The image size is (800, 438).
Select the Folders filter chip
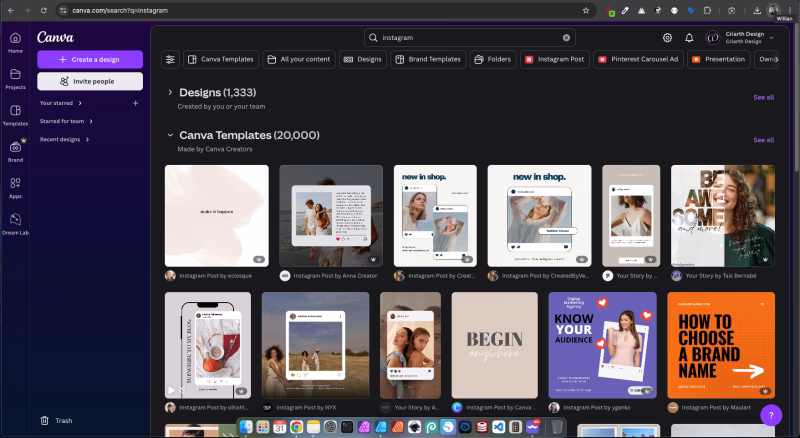(493, 59)
